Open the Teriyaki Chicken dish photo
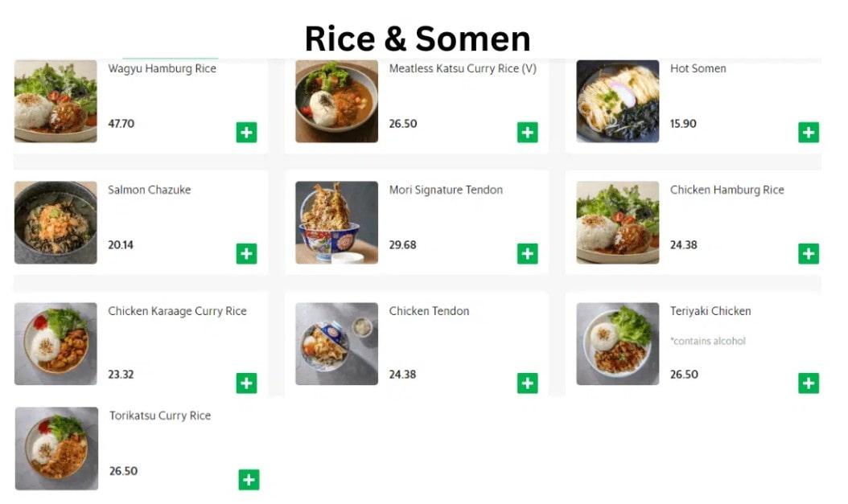848x504 pixels. click(x=616, y=343)
